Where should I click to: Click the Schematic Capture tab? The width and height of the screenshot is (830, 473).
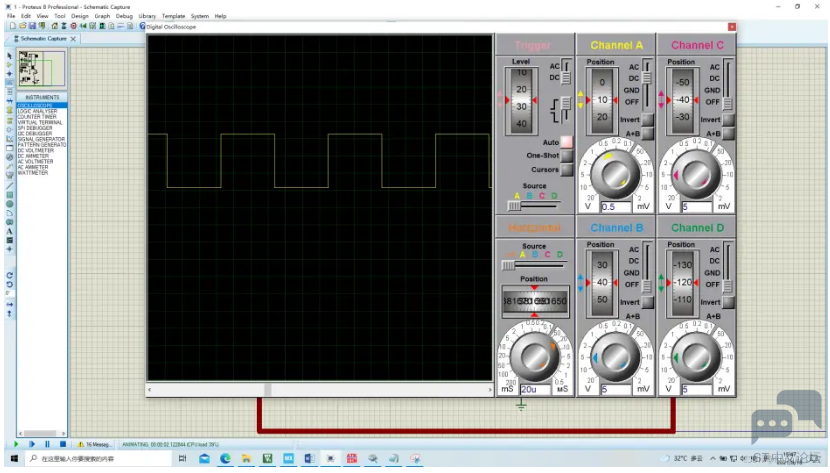(43, 39)
